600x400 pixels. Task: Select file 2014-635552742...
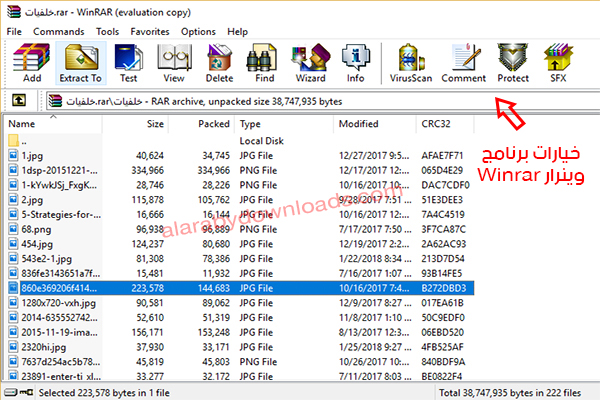click(60, 317)
